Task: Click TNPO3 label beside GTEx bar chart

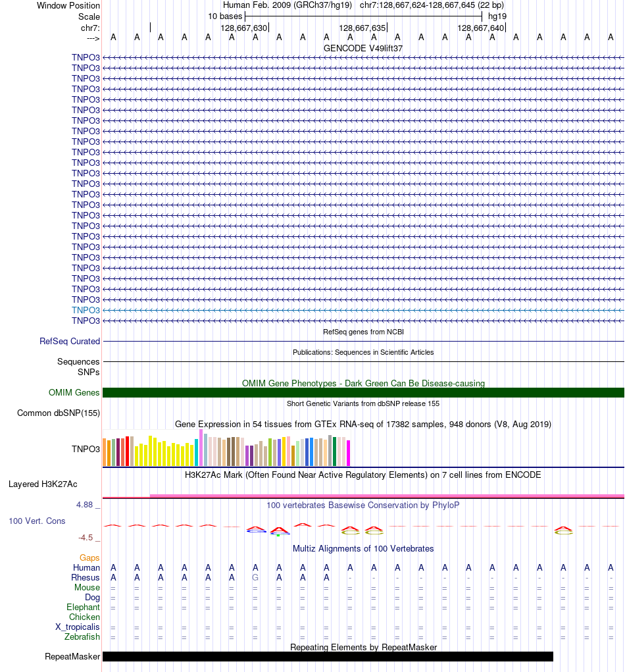Action: [86, 449]
